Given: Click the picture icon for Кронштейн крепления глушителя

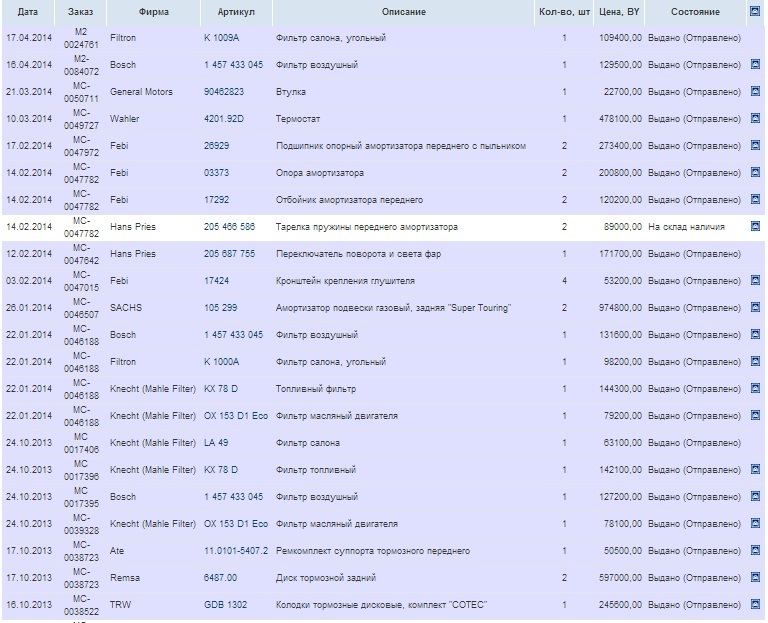Looking at the screenshot, I should pyautogui.click(x=755, y=280).
